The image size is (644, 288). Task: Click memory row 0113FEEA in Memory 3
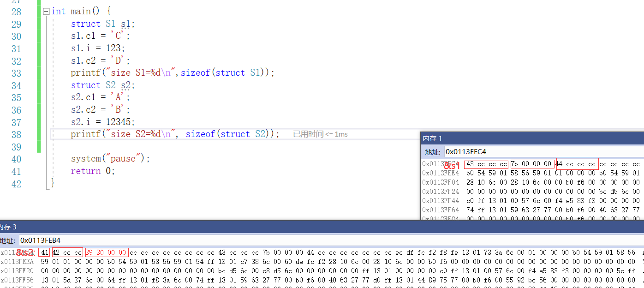tap(322, 262)
